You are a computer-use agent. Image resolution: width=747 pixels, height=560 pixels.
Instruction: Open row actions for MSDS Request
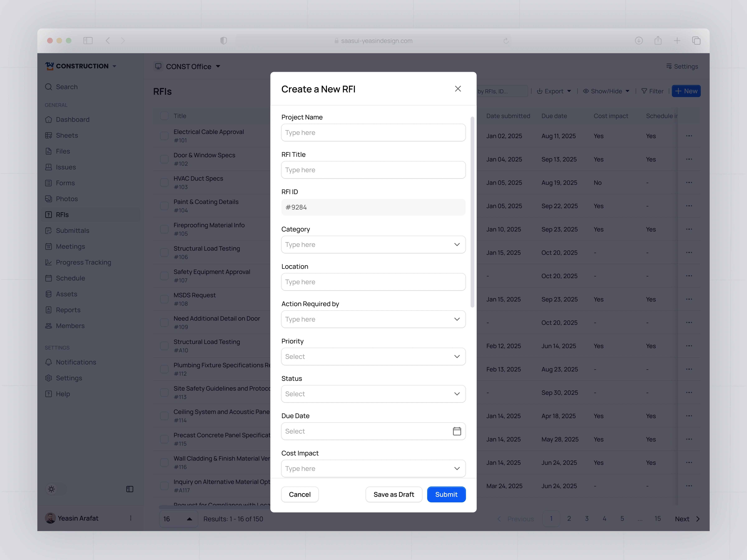coord(689,299)
